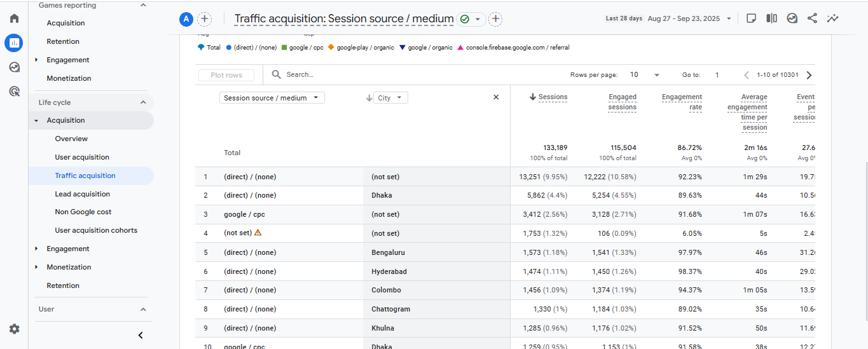Click Average engagement time per session header
868x349 pixels.
pyautogui.click(x=747, y=112)
